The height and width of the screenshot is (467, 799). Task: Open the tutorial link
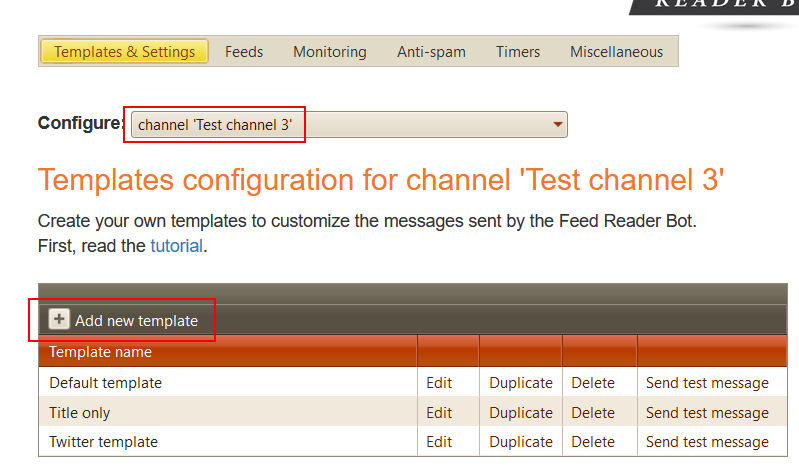point(177,246)
